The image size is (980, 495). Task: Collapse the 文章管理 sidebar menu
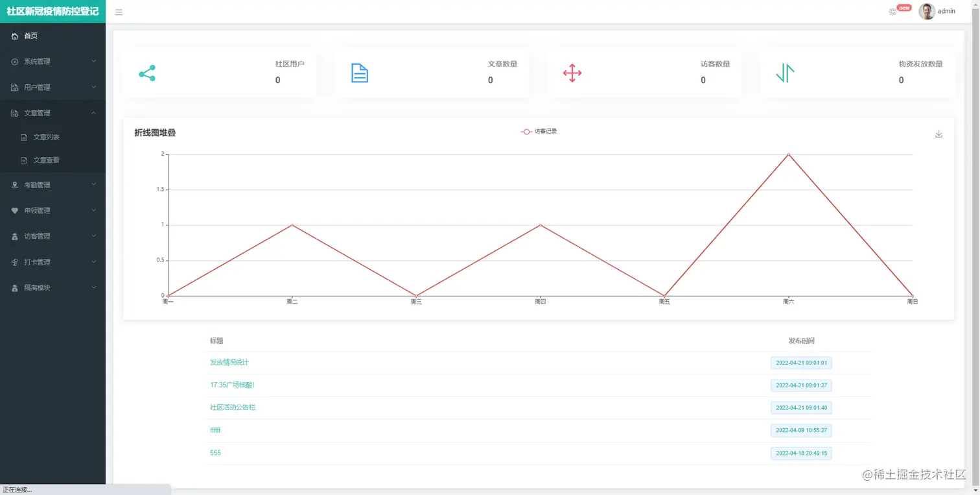tap(52, 113)
